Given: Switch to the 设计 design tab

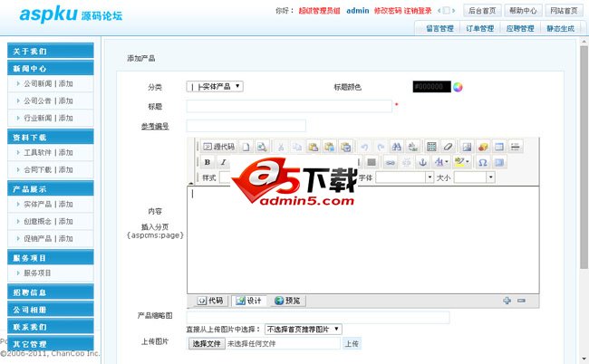Looking at the screenshot, I should [249, 301].
